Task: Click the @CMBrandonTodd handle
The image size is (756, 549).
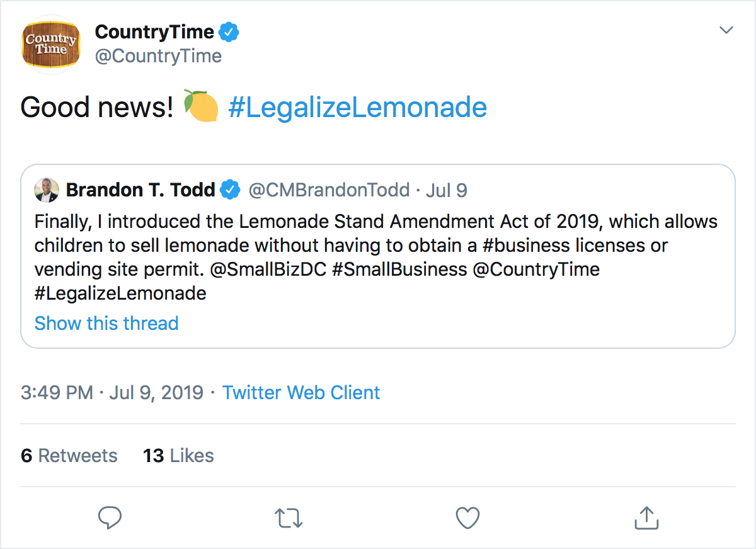Action: (x=329, y=190)
